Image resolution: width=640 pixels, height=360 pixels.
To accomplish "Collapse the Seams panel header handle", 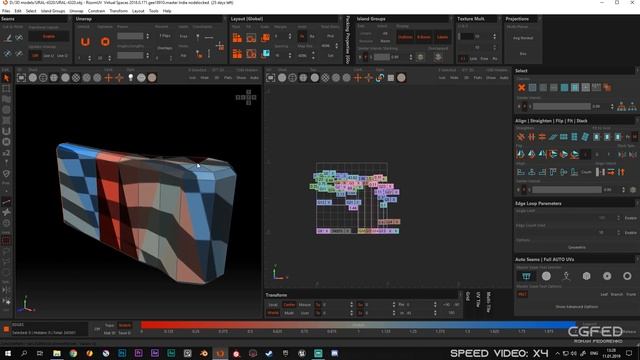I will [x=69, y=19].
